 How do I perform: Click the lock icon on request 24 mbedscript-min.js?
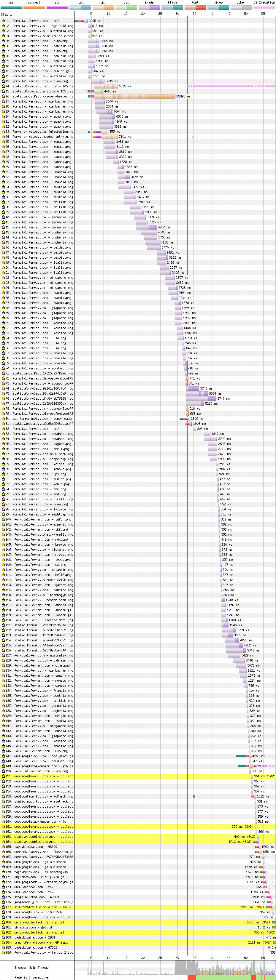pos(4,137)
